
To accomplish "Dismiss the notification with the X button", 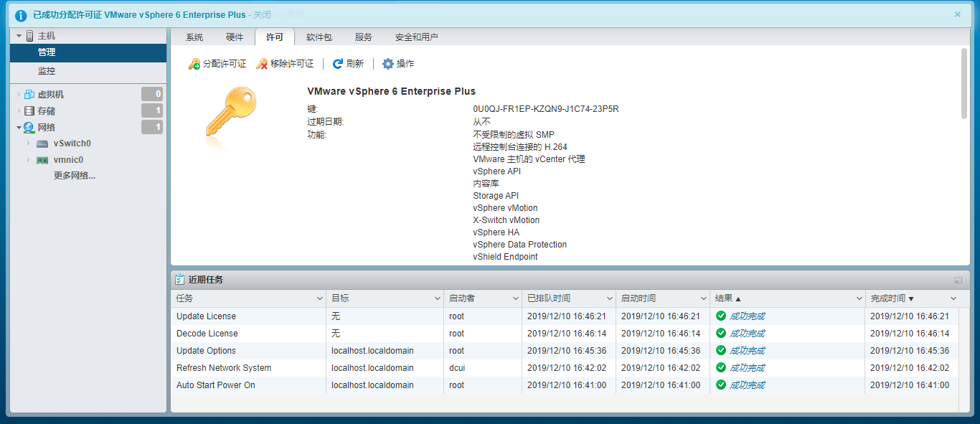I will [x=957, y=14].
